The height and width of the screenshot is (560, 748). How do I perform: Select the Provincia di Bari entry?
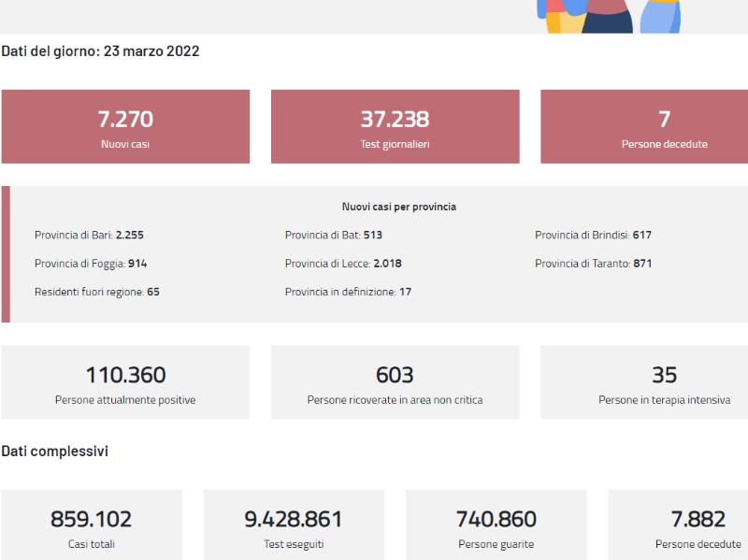tap(89, 235)
